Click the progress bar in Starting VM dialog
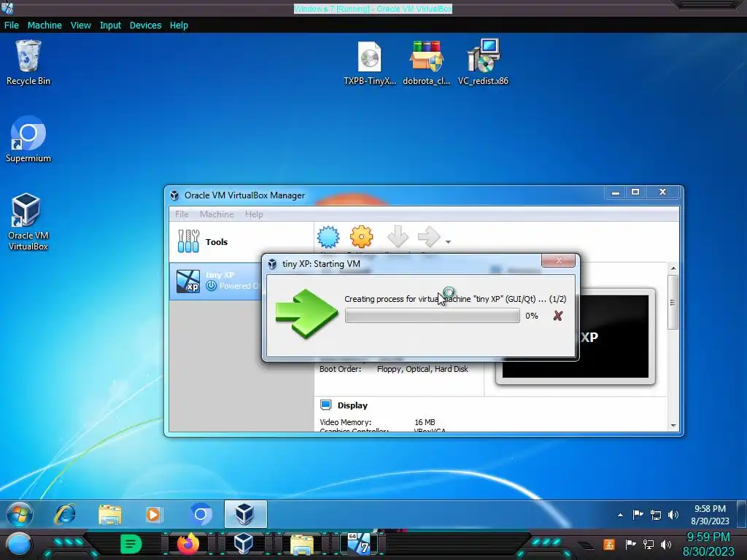Screen dimensions: 747x560 tap(432, 316)
